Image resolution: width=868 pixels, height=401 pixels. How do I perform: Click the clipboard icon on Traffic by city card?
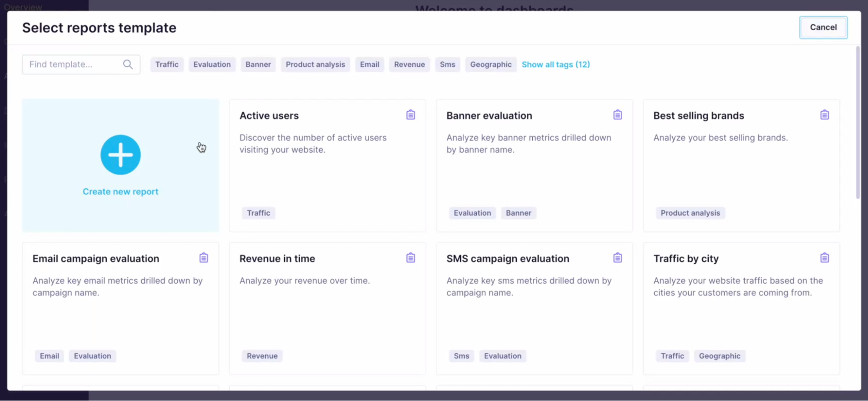[x=825, y=258]
